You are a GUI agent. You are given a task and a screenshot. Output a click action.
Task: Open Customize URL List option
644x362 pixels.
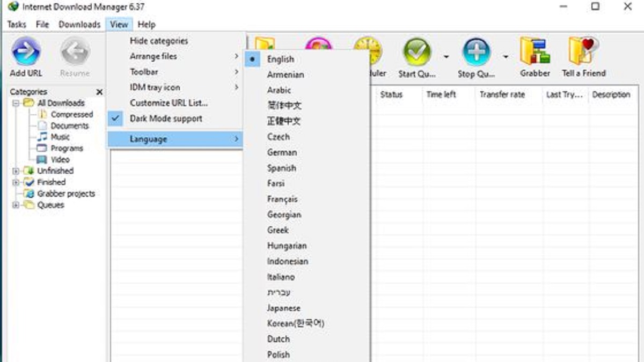tap(169, 103)
